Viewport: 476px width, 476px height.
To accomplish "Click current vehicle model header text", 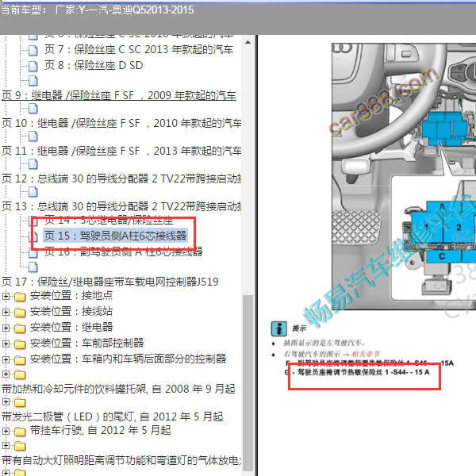I will 97,10.
